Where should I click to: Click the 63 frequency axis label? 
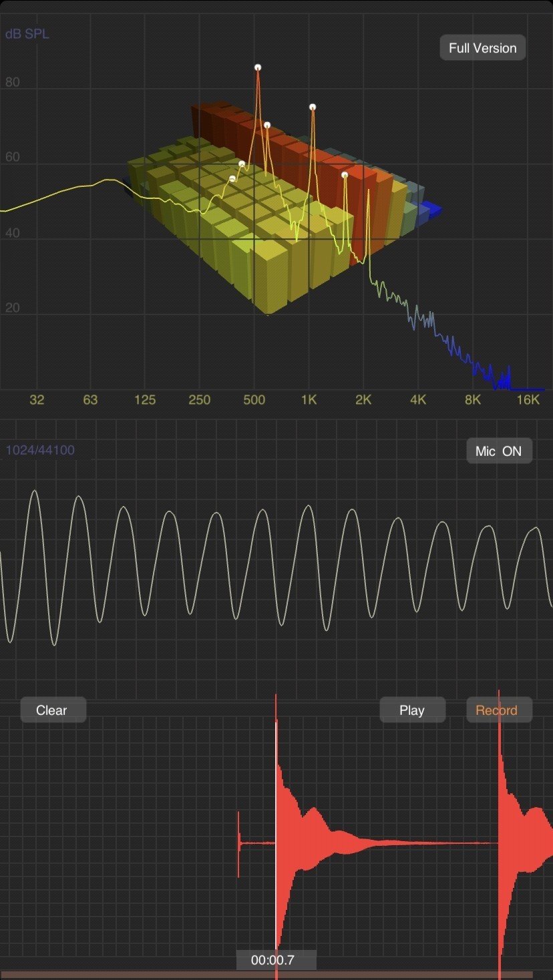click(90, 400)
